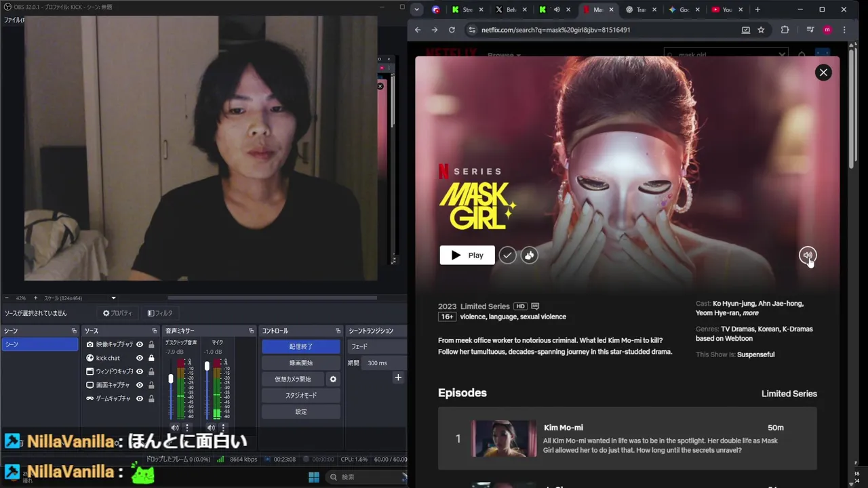This screenshot has height=488, width=868.
Task: Click 配信終了 to stop streaming
Action: 301,346
